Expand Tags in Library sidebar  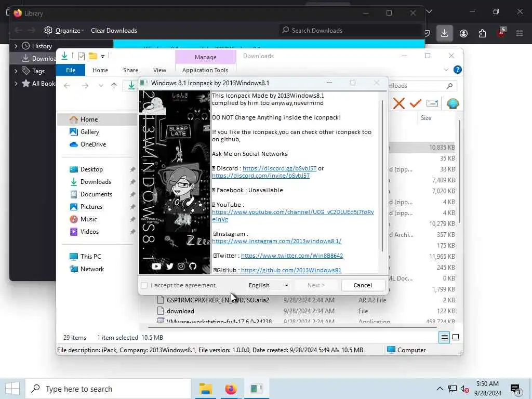[x=16, y=71]
